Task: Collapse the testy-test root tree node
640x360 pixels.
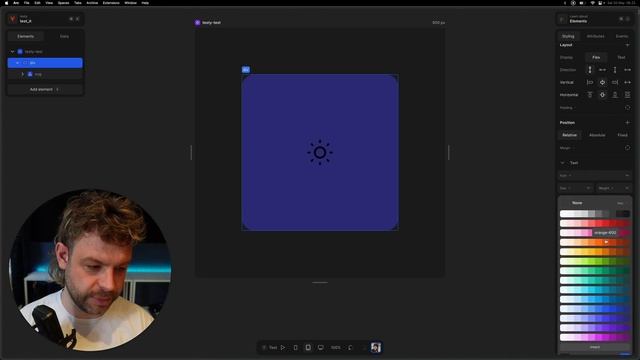Action: tap(12, 52)
